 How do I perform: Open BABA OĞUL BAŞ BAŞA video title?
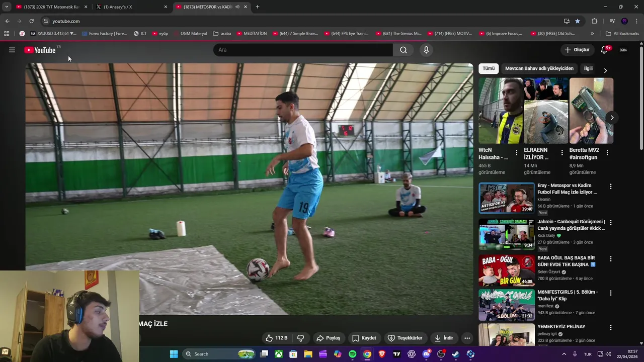tap(566, 261)
